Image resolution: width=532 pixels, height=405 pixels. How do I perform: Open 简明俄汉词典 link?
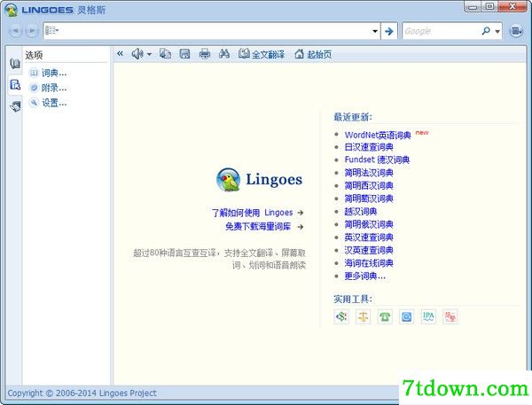[x=369, y=224]
